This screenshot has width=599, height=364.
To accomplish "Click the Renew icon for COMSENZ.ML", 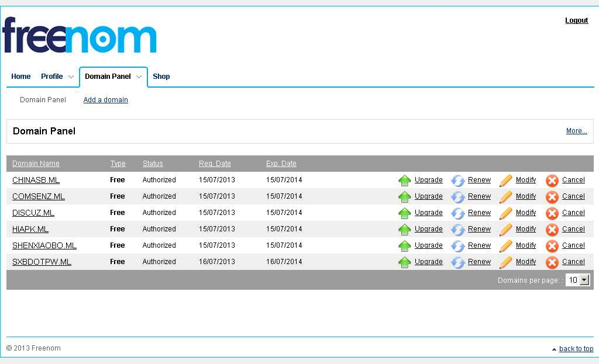I will pyautogui.click(x=458, y=197).
